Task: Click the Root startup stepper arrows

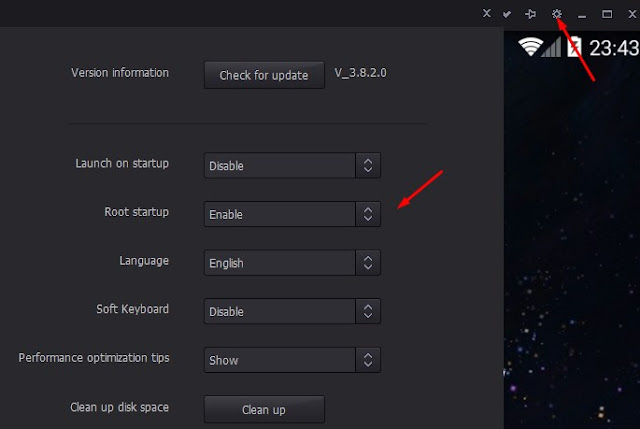Action: click(368, 214)
